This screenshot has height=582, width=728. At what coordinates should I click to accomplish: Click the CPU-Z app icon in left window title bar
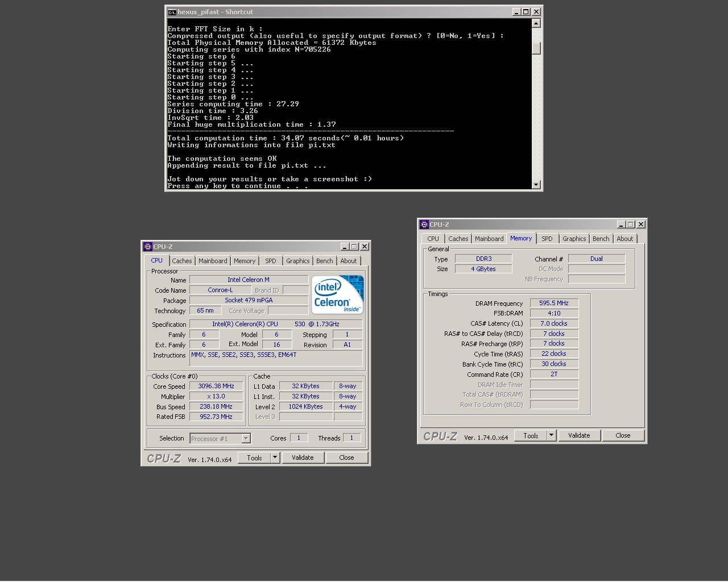tap(148, 247)
